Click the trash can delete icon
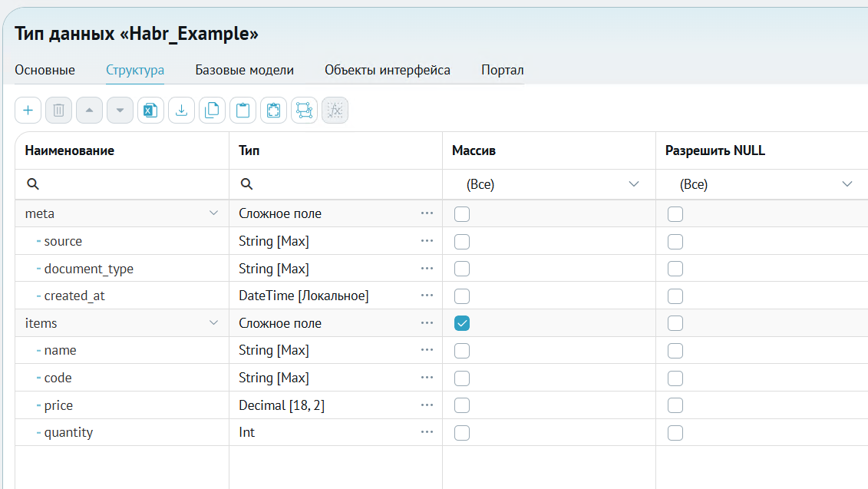868x489 pixels. [58, 111]
